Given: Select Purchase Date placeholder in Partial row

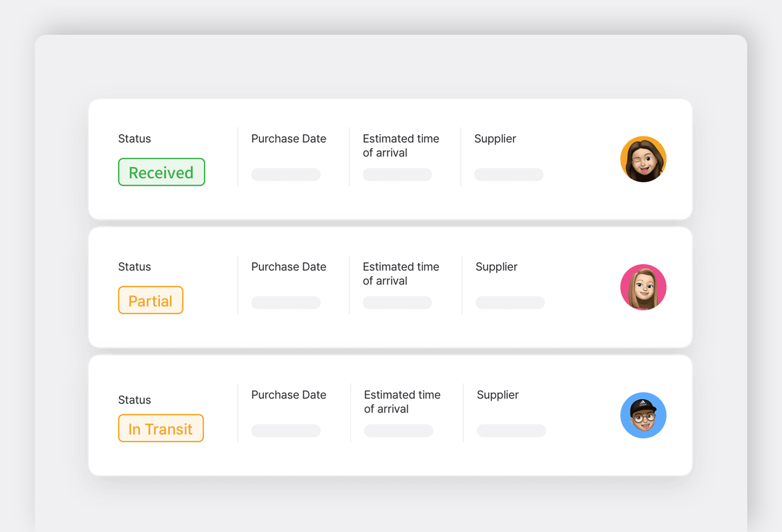Looking at the screenshot, I should (x=286, y=303).
